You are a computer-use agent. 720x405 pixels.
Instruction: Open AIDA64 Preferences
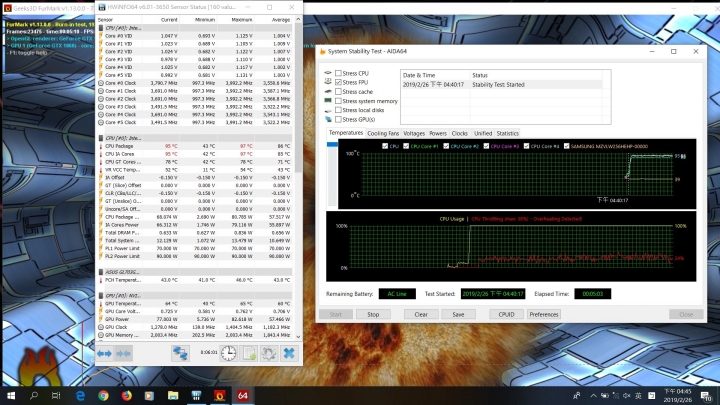(x=544, y=315)
